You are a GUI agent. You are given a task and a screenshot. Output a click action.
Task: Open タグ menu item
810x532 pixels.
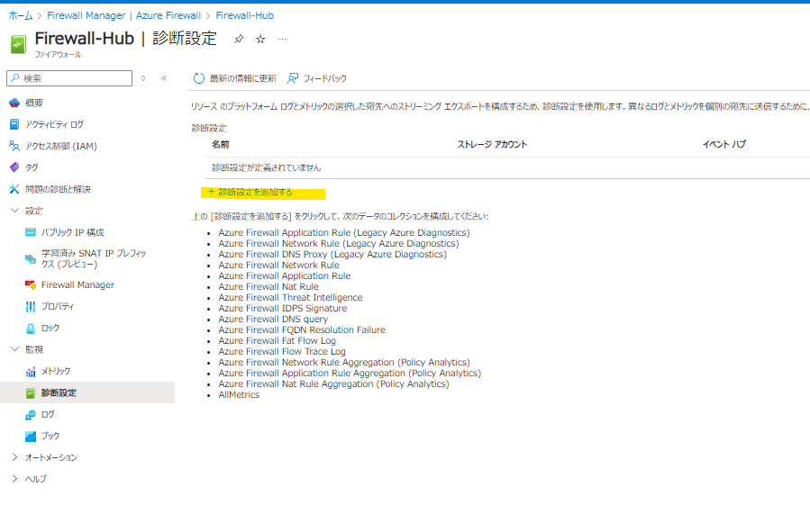click(x=32, y=167)
